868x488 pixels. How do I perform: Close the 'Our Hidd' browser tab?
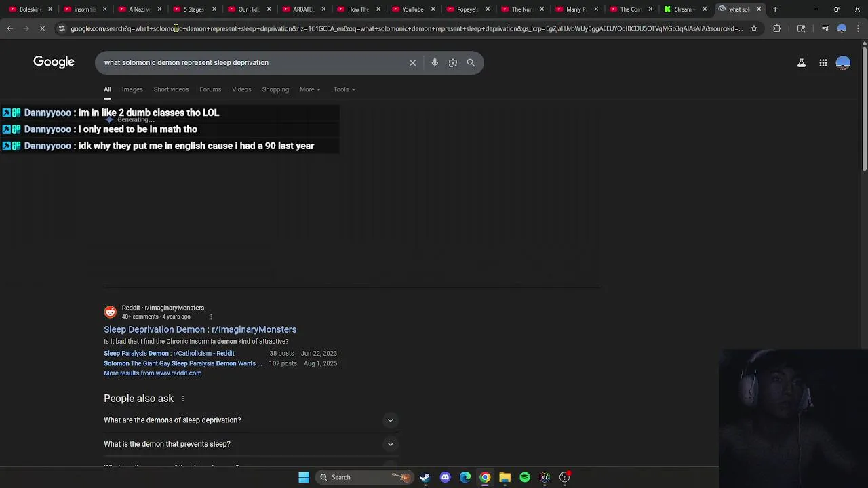(269, 9)
